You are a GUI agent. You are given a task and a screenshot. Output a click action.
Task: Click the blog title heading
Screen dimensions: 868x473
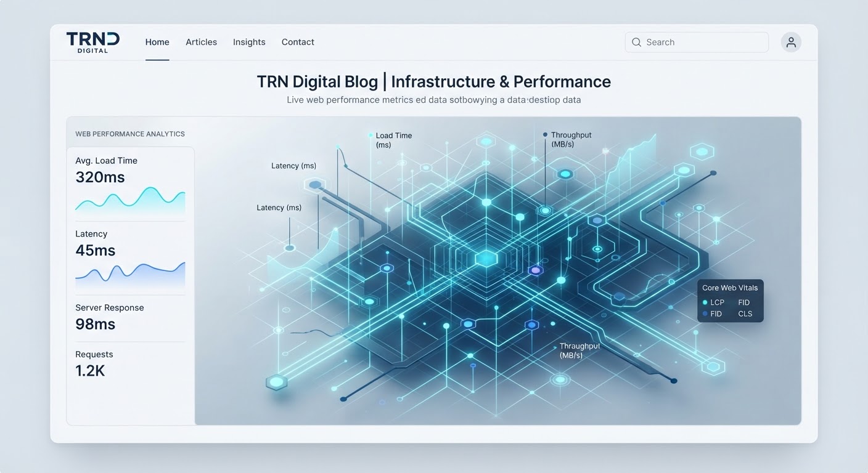point(434,81)
